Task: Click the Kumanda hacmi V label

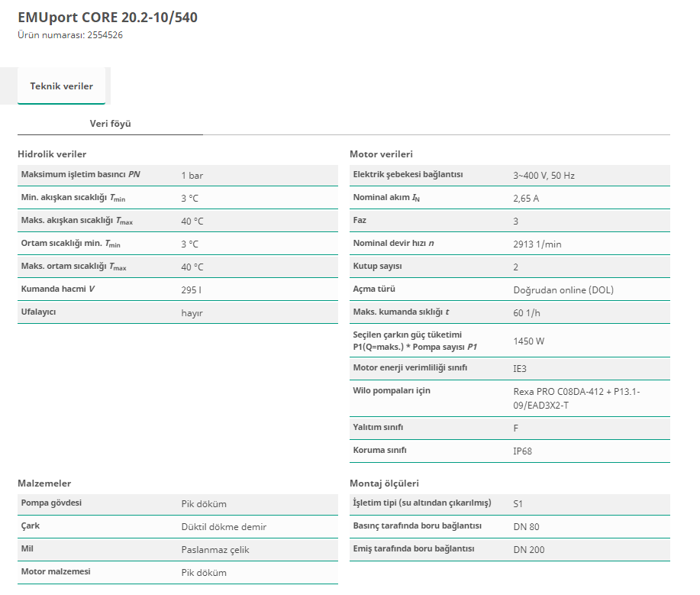Action: coord(58,289)
